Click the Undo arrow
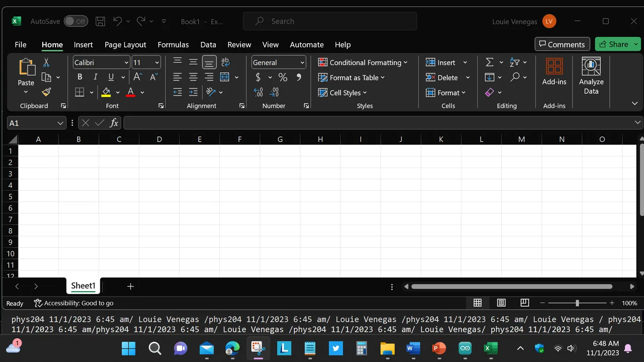The width and height of the screenshot is (644, 362). pos(117,21)
